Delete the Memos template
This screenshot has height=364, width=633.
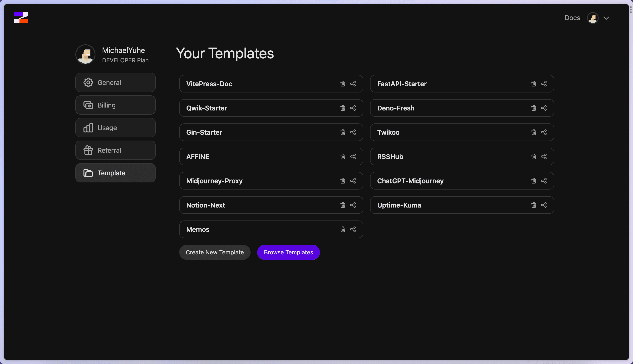tap(343, 229)
